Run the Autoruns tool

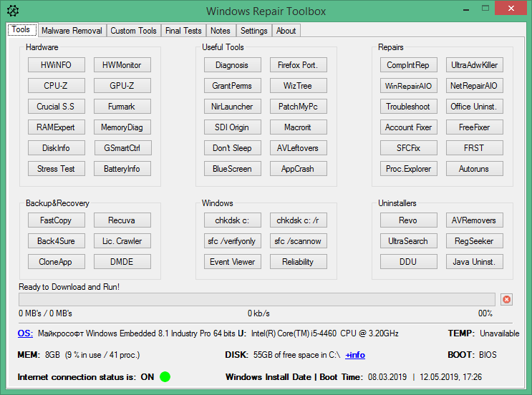pyautogui.click(x=474, y=168)
